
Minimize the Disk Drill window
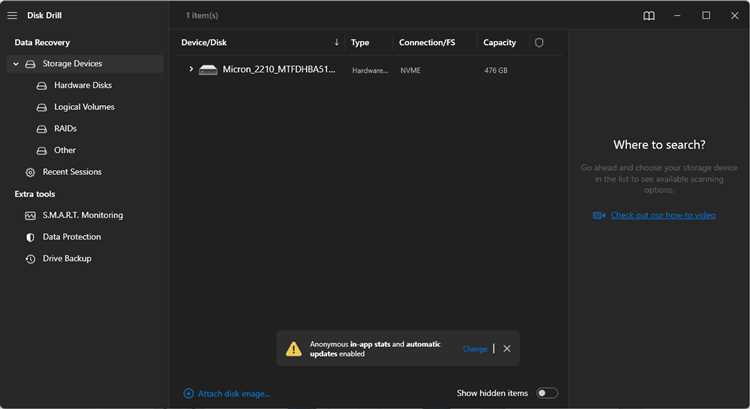point(677,16)
